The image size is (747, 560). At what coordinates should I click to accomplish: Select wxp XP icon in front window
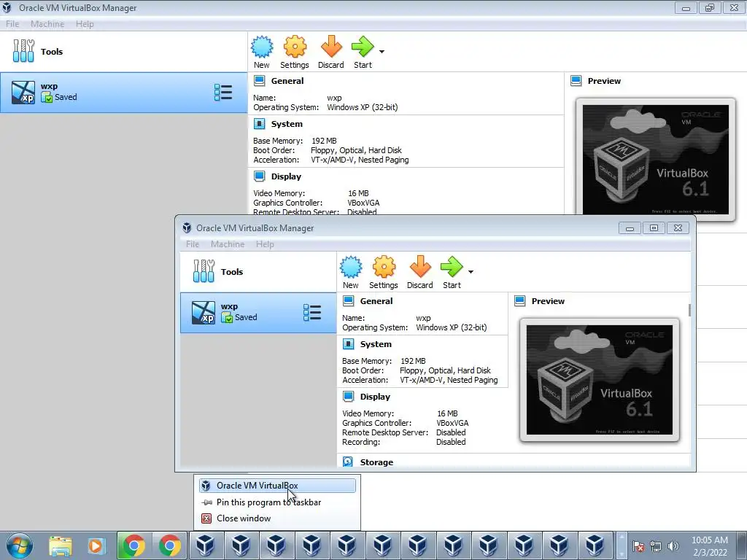[204, 313]
